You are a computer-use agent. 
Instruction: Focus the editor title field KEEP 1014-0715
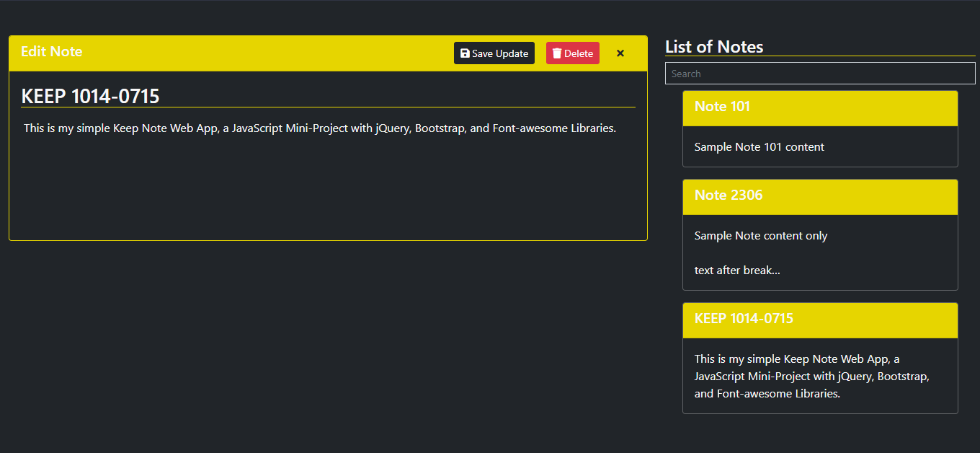(328, 96)
